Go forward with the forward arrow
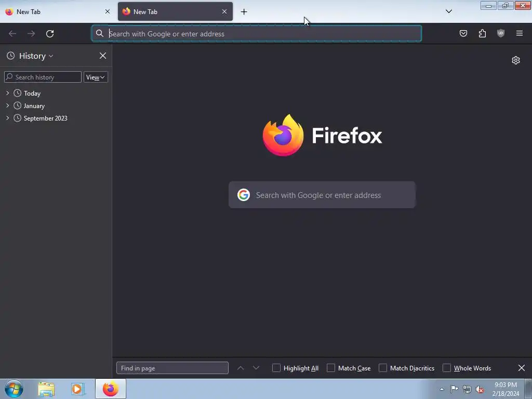 [x=31, y=34]
